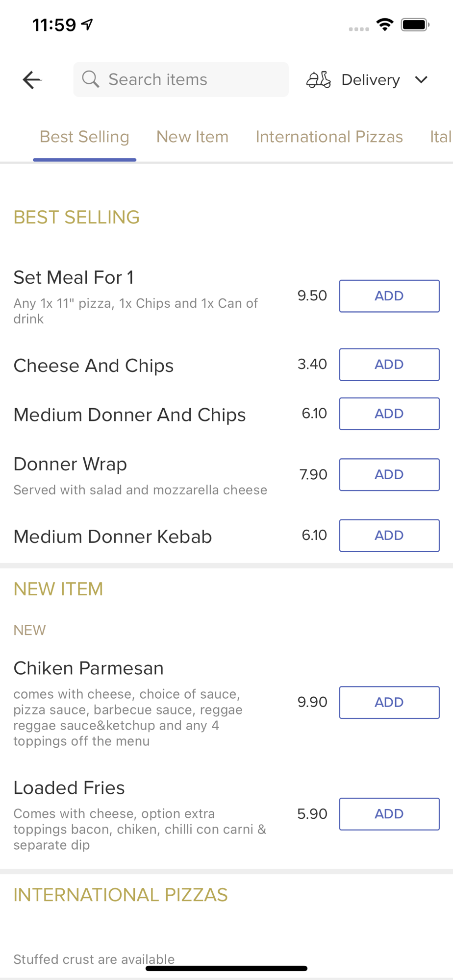Image resolution: width=453 pixels, height=980 pixels.
Task: Add Donner Wrap to order
Action: [389, 474]
